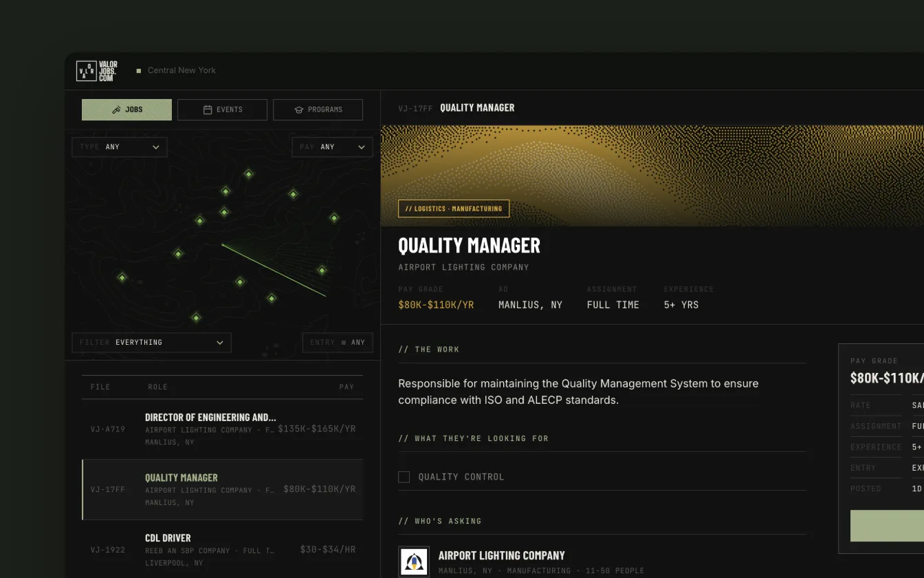
Task: Open the Director of Engineering job listing
Action: coord(222,429)
